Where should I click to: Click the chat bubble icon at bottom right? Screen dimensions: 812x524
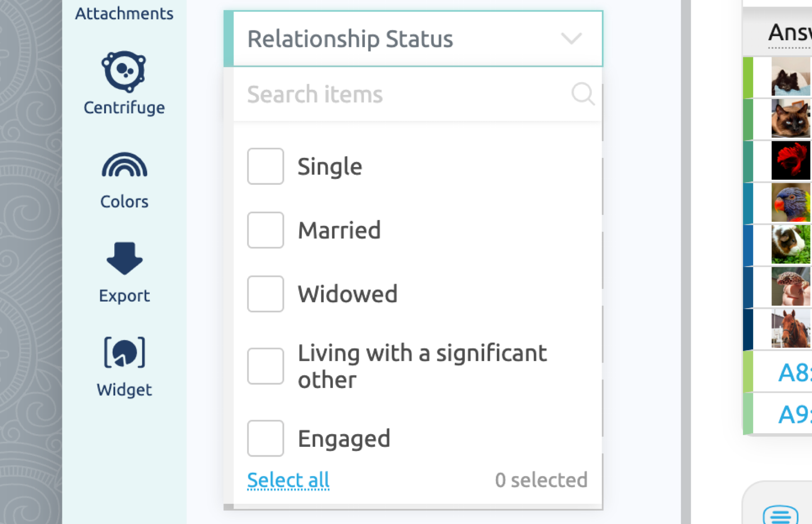(x=781, y=514)
